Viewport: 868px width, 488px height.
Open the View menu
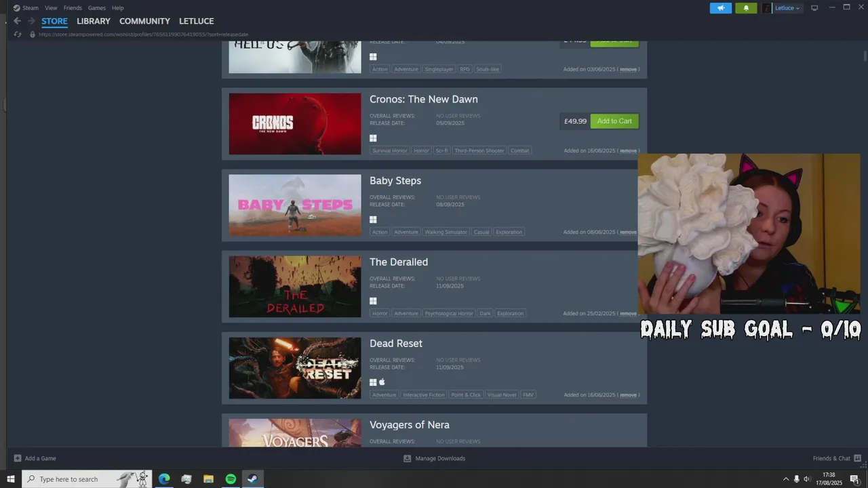51,8
